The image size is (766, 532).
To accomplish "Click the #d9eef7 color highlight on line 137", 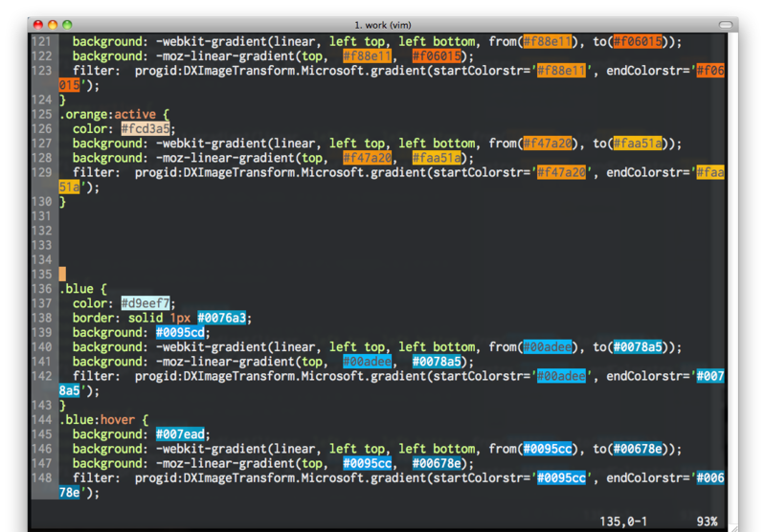I will coord(146,303).
